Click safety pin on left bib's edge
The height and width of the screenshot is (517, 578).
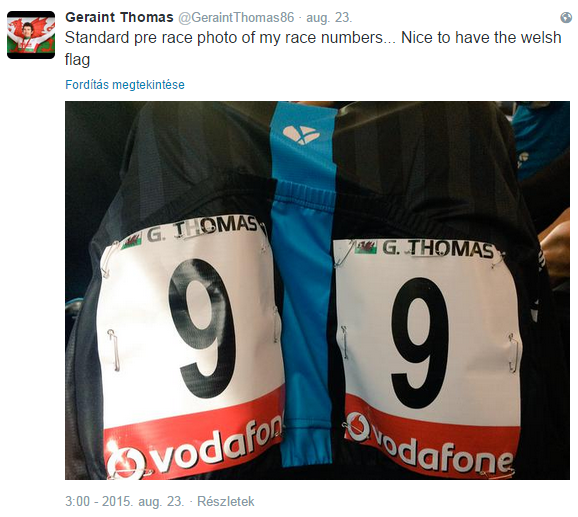pos(114,350)
